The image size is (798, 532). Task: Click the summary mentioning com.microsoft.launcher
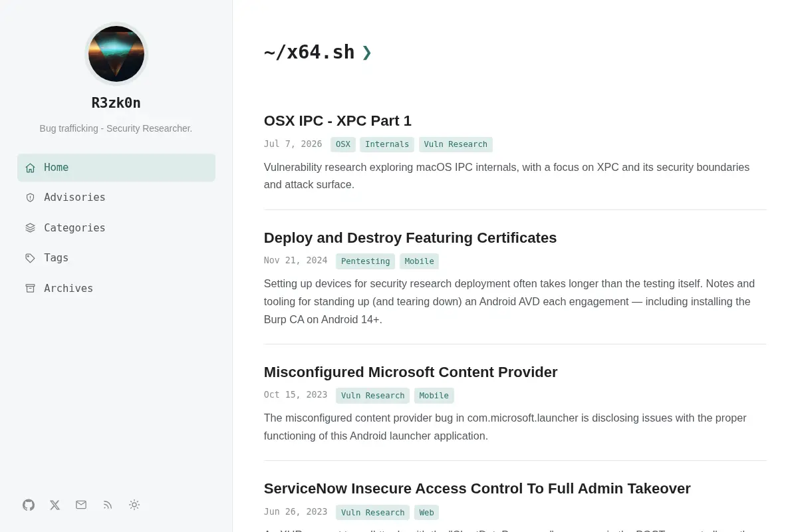505,427
